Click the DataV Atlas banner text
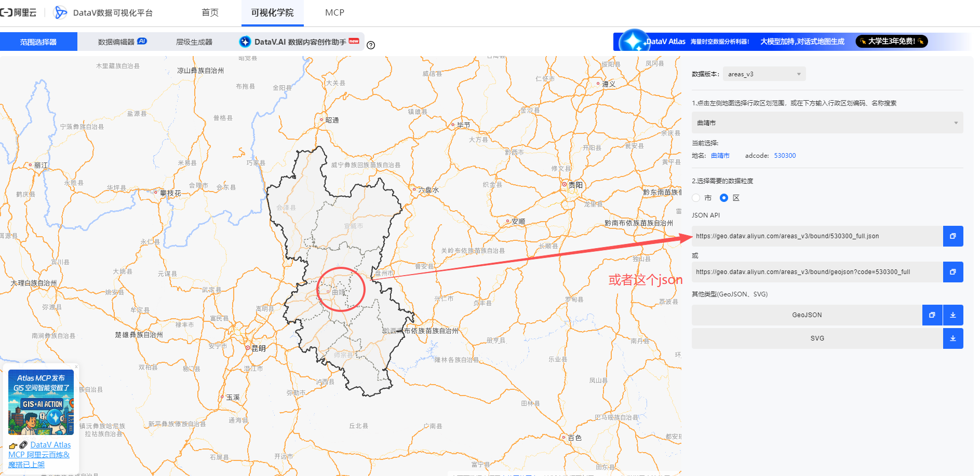This screenshot has height=476, width=980. 666,42
